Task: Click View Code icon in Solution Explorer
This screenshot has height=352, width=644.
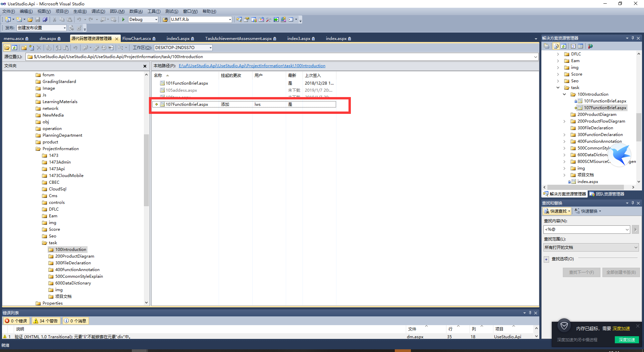Action: 573,46
